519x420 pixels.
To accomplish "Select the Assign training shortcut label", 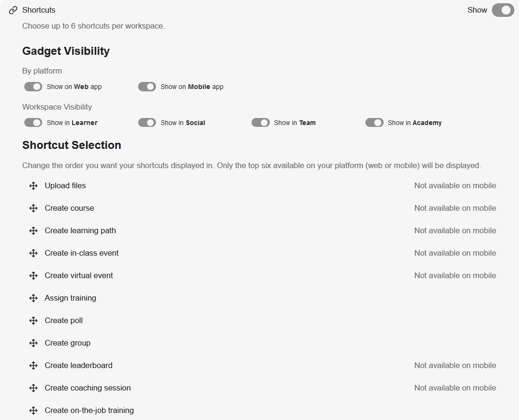I will [71, 298].
